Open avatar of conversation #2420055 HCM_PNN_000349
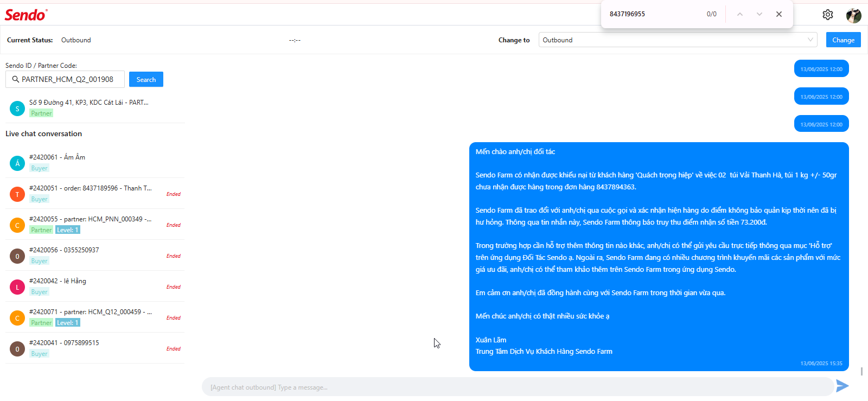Image resolution: width=868 pixels, height=401 pixels. (x=17, y=225)
